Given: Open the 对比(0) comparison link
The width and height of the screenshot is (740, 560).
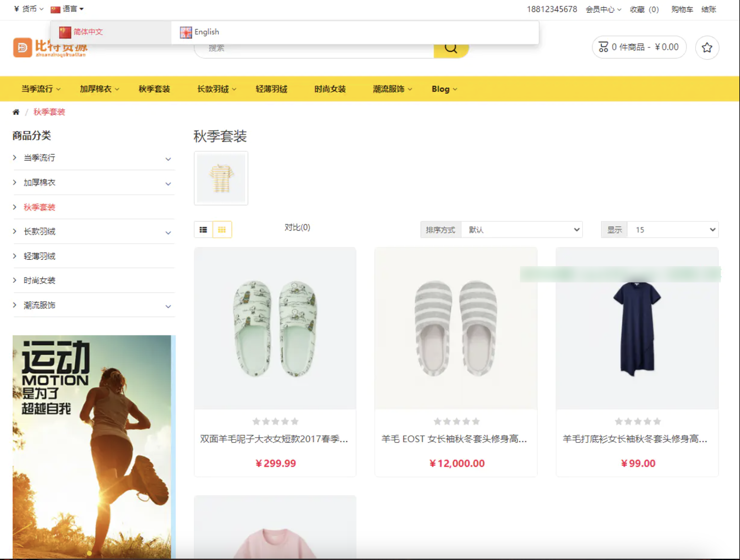Looking at the screenshot, I should [297, 228].
